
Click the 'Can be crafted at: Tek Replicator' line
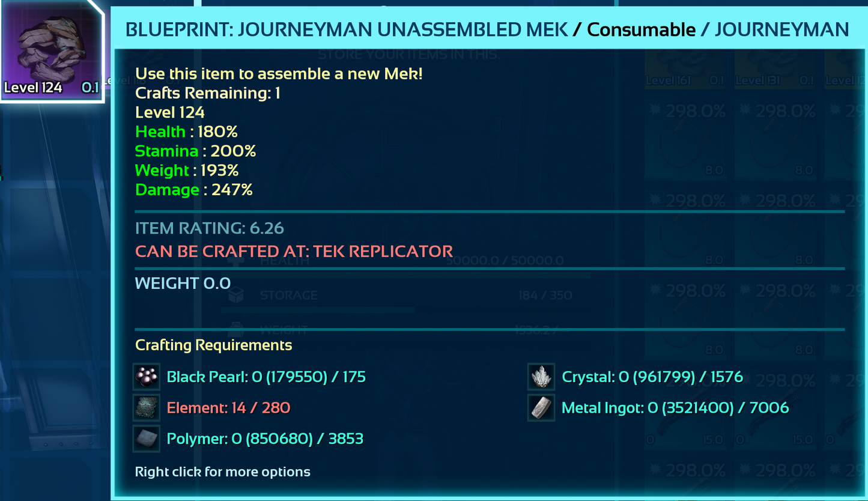click(x=294, y=251)
